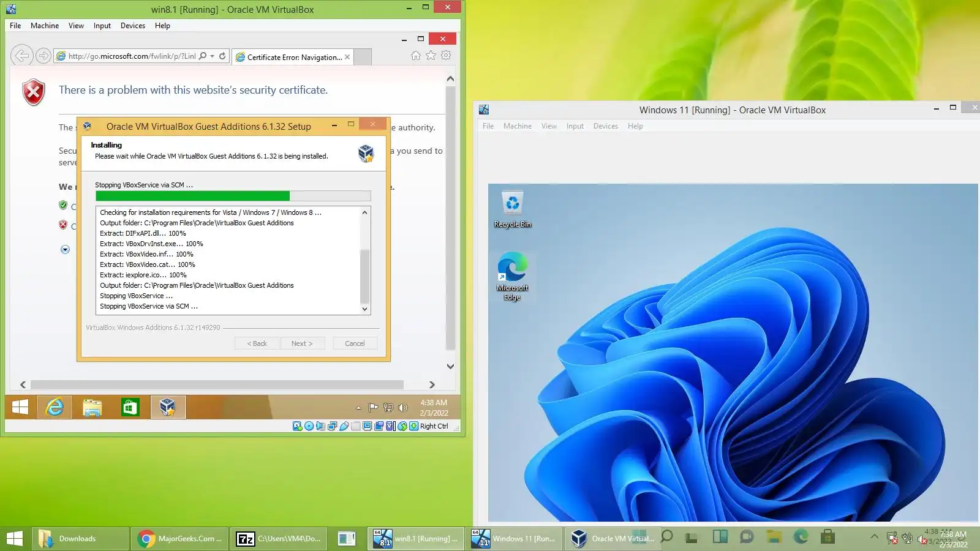Switch to the 7-Zip taskbar button
The height and width of the screenshot is (551, 980).
279,539
